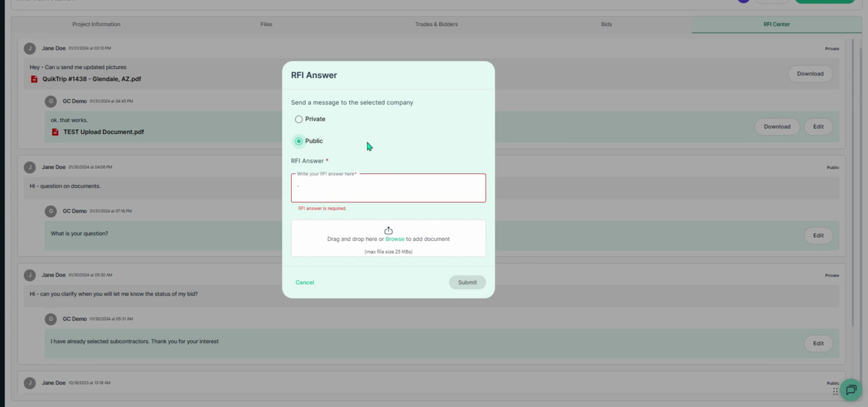Cancel the RFI Answer dialog

(304, 283)
